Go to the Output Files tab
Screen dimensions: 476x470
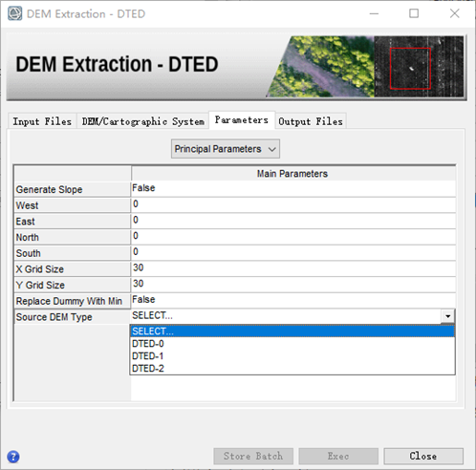(311, 121)
